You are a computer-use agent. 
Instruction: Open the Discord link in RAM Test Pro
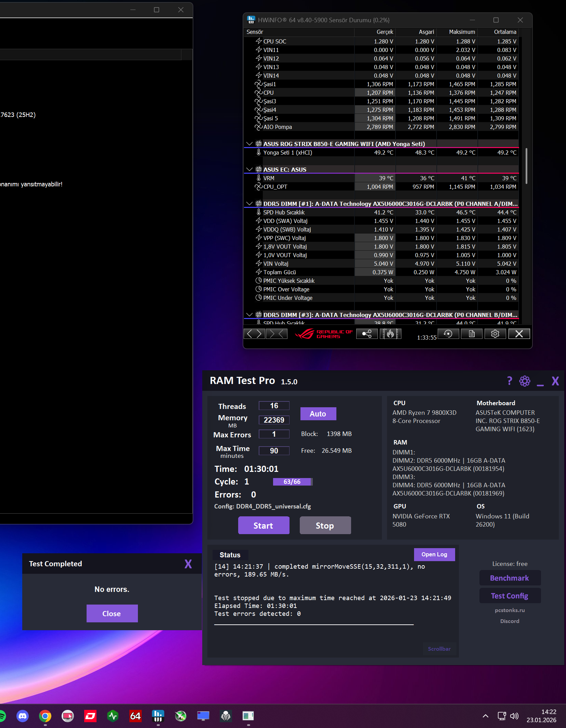(510, 621)
